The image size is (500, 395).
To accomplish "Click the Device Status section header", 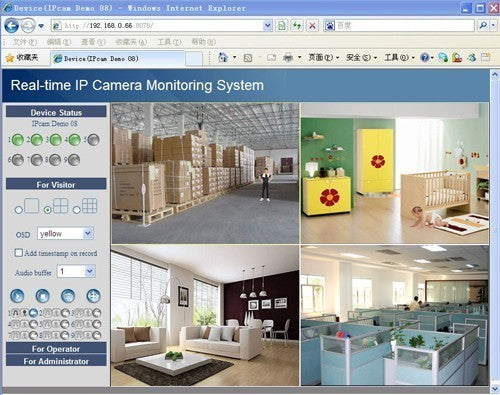I will coord(56,112).
